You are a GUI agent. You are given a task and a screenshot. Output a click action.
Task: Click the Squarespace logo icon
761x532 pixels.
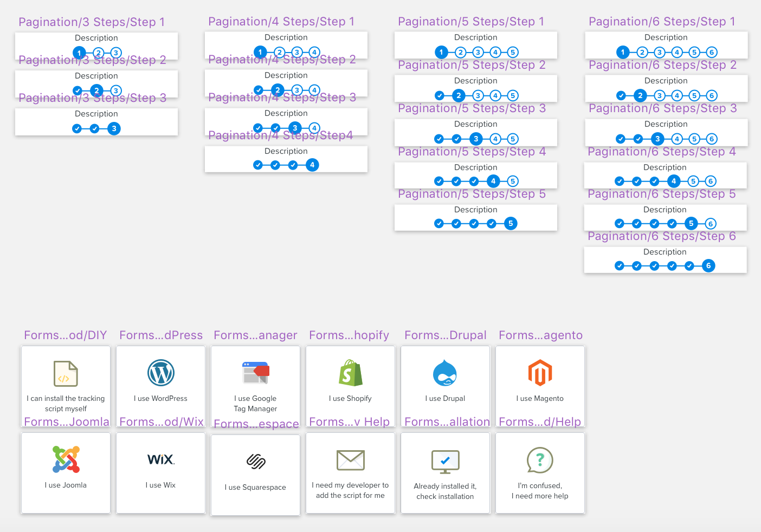click(256, 461)
